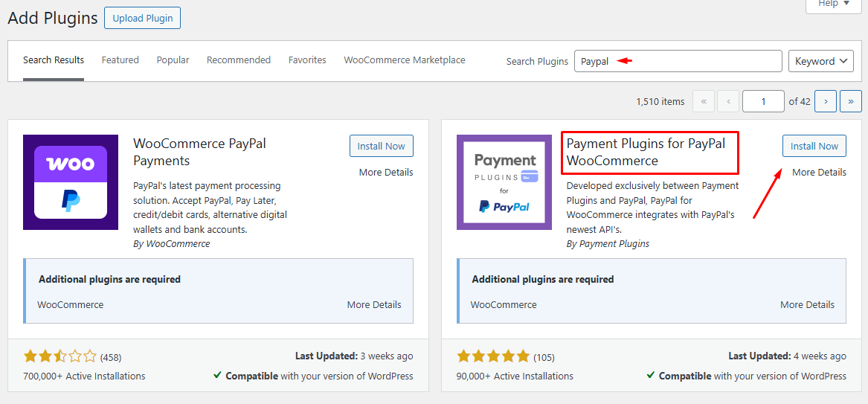Switch to the Favorites tab
The height and width of the screenshot is (404, 868).
pyautogui.click(x=307, y=60)
